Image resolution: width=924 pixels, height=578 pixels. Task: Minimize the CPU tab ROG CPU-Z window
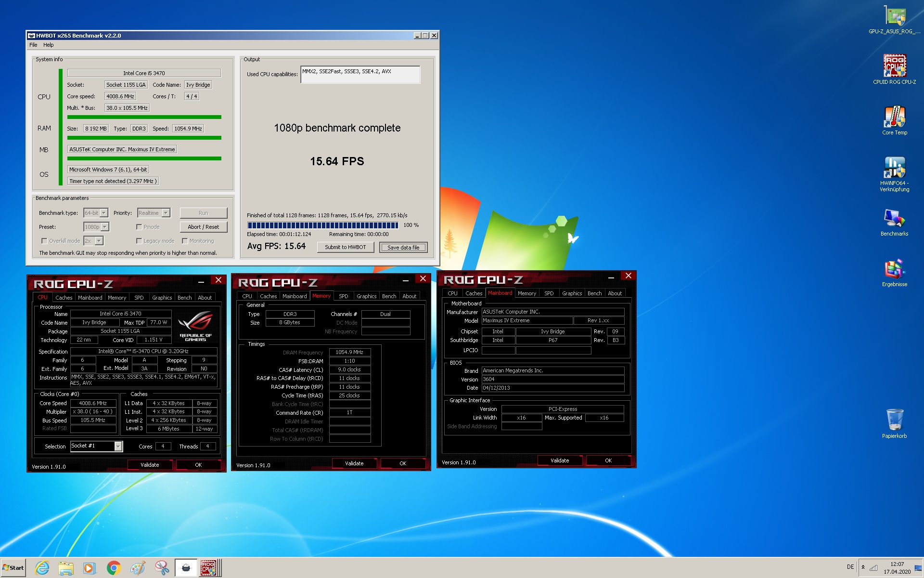201,281
